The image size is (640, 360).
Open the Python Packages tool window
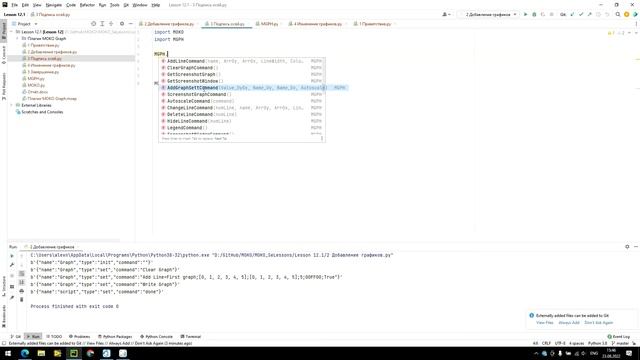point(115,336)
